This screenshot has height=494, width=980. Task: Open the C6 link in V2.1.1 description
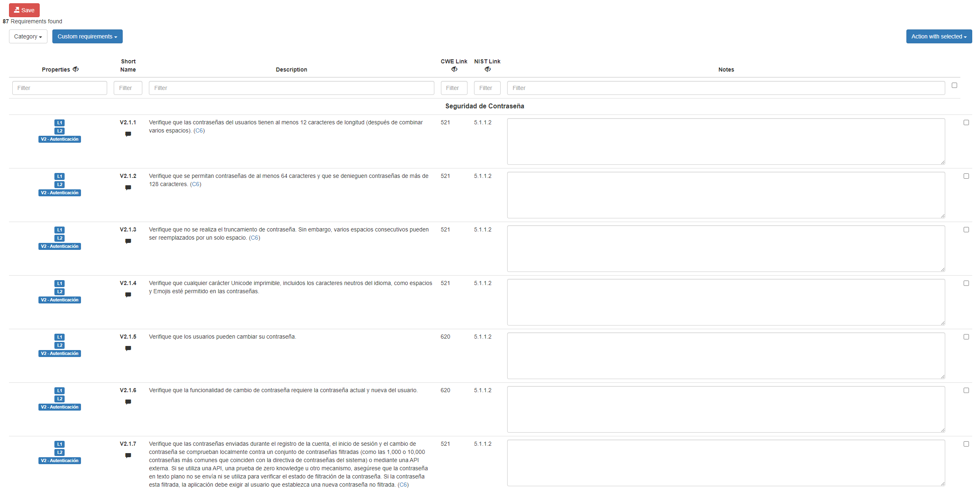[199, 131]
